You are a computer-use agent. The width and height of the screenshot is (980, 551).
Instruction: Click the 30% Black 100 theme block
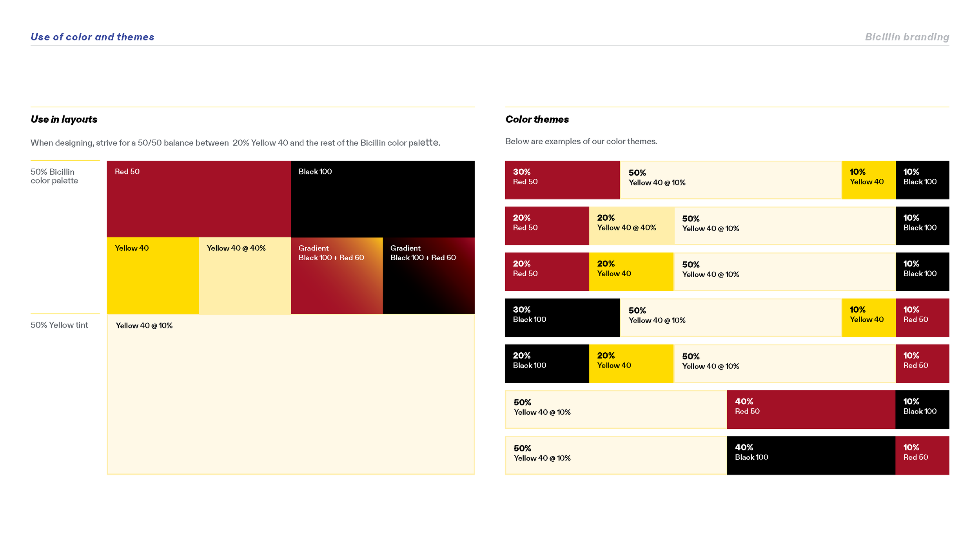pyautogui.click(x=562, y=318)
